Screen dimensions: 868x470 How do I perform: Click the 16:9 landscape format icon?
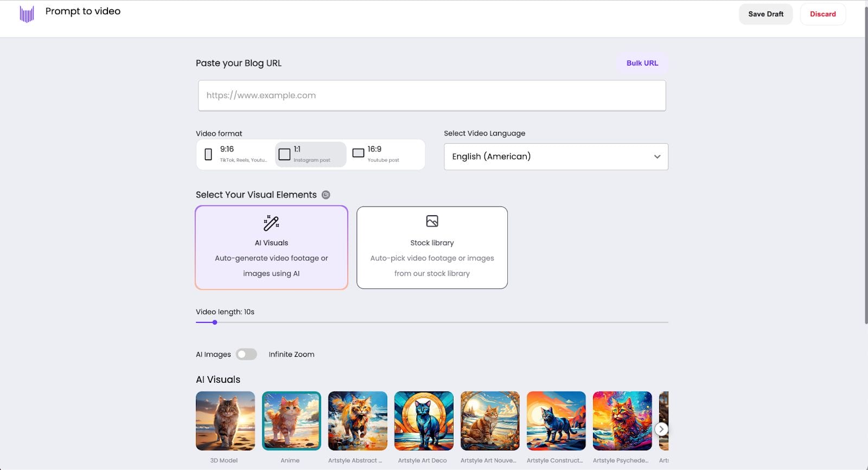[358, 153]
